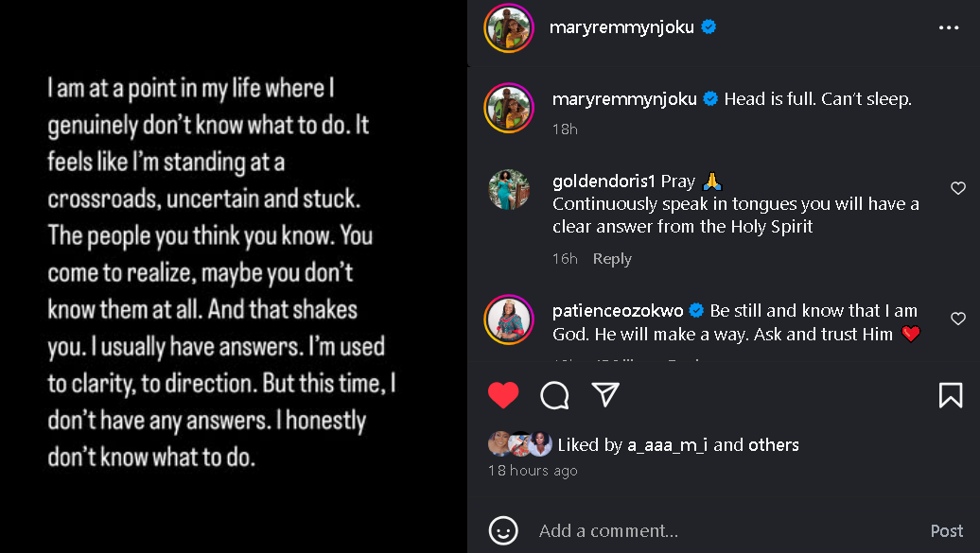Open maryremmynjoku profile from header username
Screen dimensions: 980x553
click(x=621, y=27)
